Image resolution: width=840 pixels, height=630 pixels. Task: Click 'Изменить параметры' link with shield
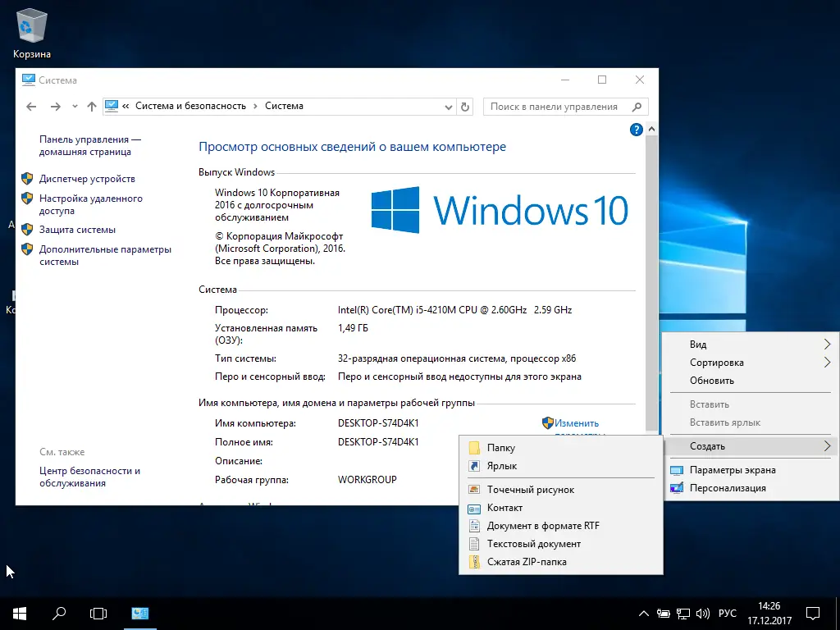pos(577,423)
